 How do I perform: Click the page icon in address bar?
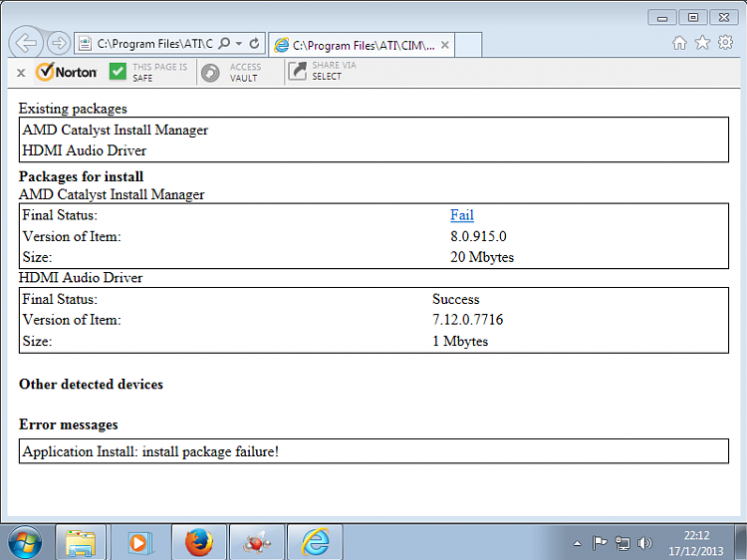[x=85, y=44]
